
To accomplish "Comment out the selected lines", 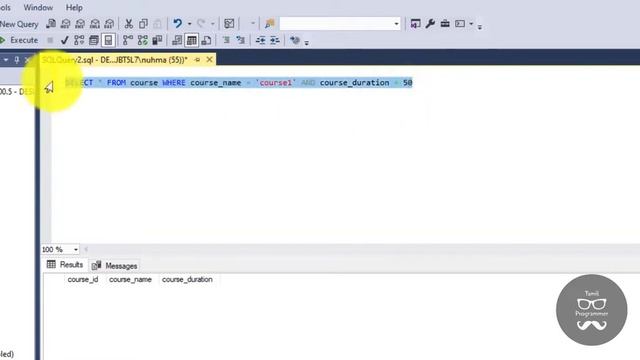I will (226, 40).
